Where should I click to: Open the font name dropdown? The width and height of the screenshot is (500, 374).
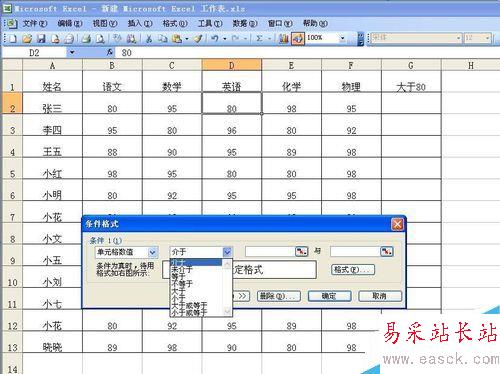click(459, 38)
